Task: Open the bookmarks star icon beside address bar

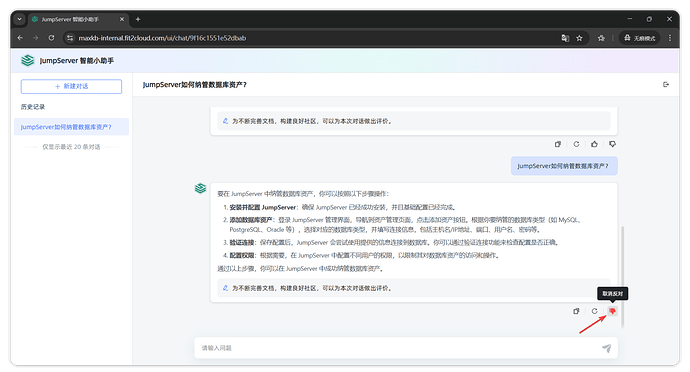Action: point(601,38)
